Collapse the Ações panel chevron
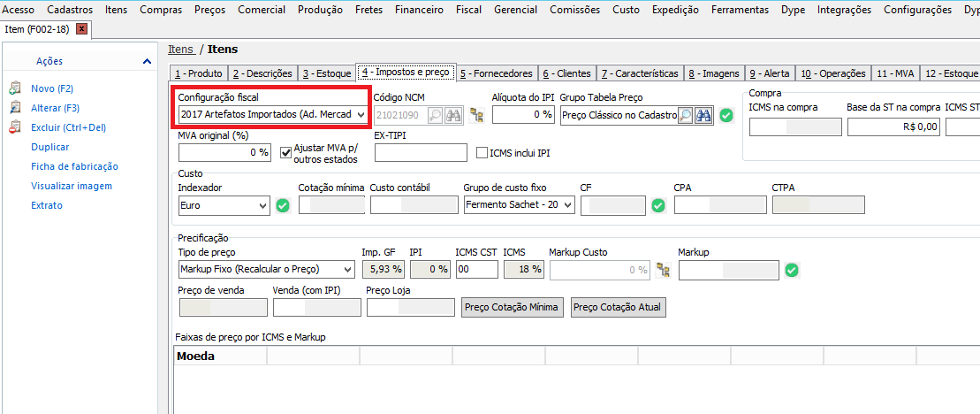The image size is (980, 414). (147, 61)
